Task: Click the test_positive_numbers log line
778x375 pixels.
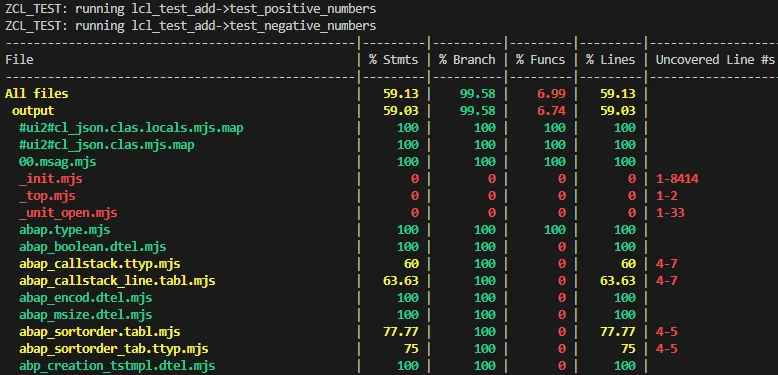Action: coord(191,9)
